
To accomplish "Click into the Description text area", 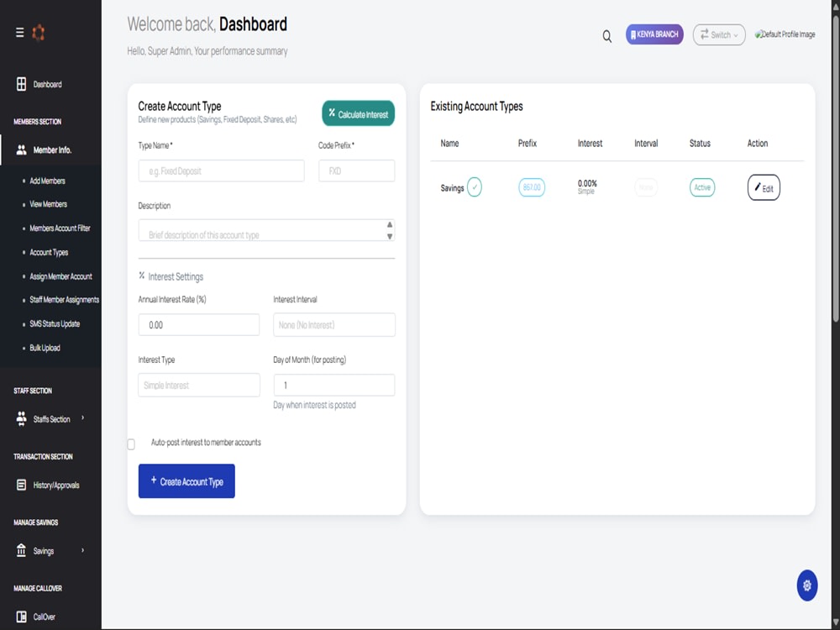I will point(266,230).
